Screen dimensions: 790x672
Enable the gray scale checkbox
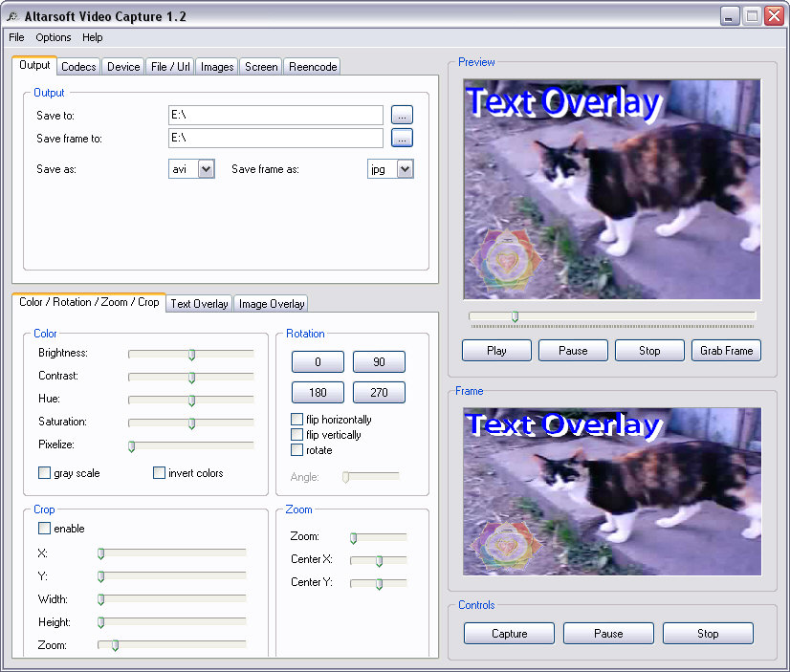point(44,472)
